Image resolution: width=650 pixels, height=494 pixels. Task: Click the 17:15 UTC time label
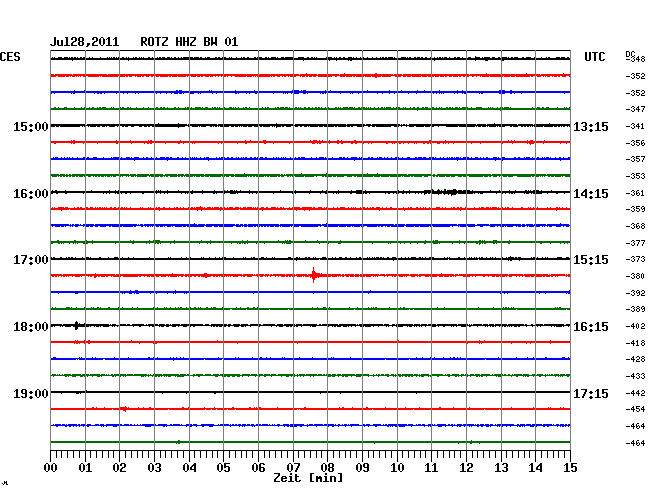591,393
